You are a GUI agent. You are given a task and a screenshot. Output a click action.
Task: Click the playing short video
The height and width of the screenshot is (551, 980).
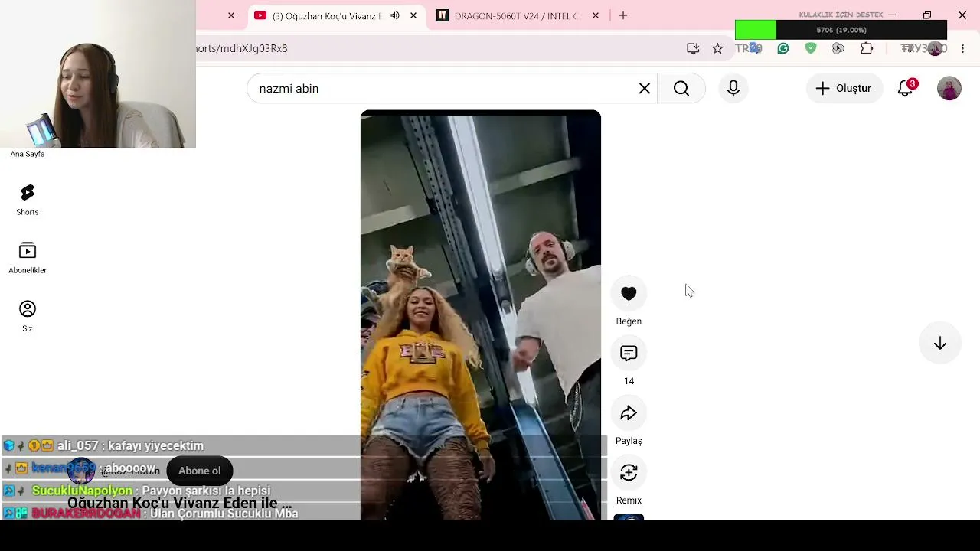click(481, 315)
